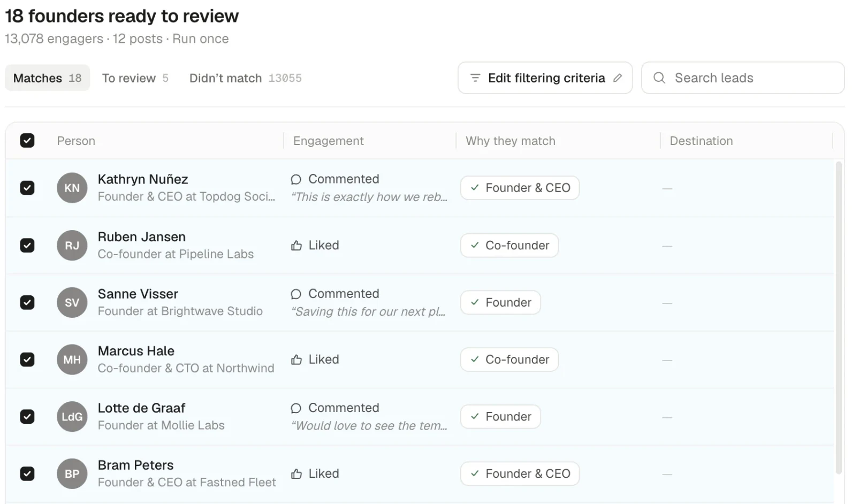Uncheck the checkbox for Kathryn Nuñez
The image size is (852, 504).
(27, 188)
